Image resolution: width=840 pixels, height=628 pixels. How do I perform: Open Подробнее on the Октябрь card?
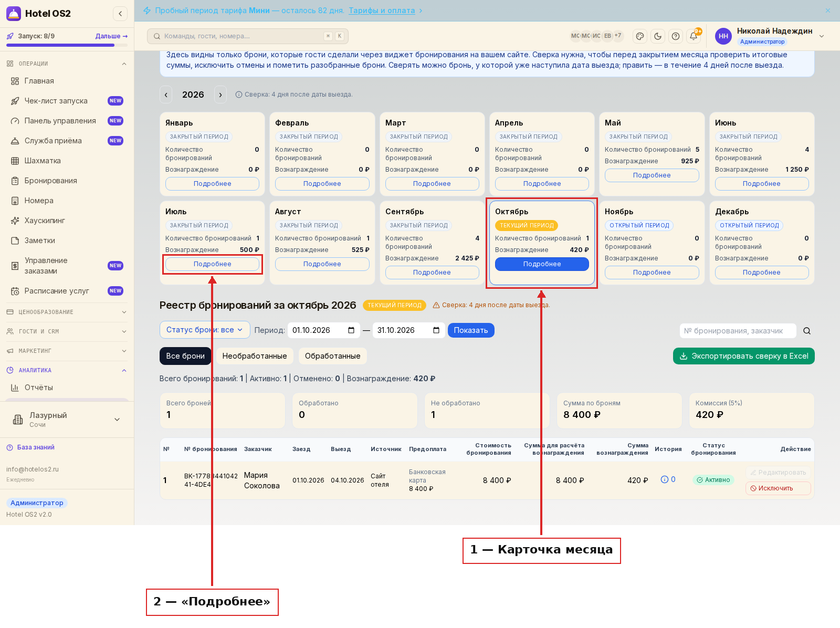tap(542, 264)
